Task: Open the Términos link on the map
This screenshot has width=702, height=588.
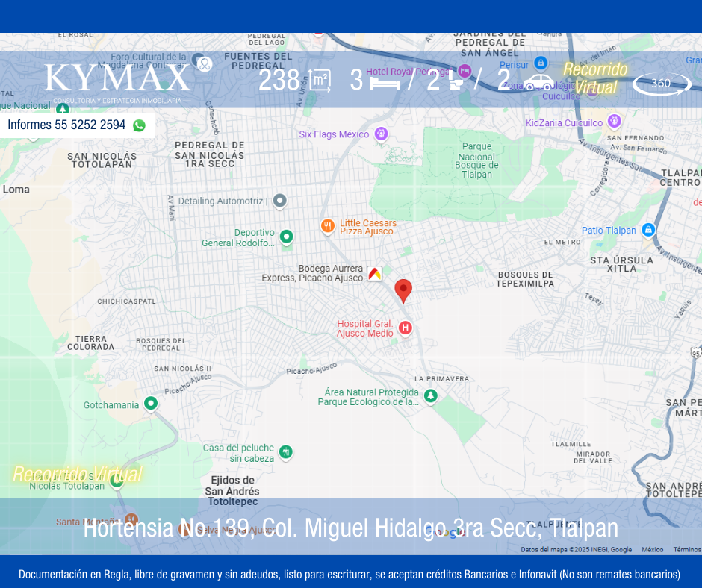Action: click(x=687, y=549)
